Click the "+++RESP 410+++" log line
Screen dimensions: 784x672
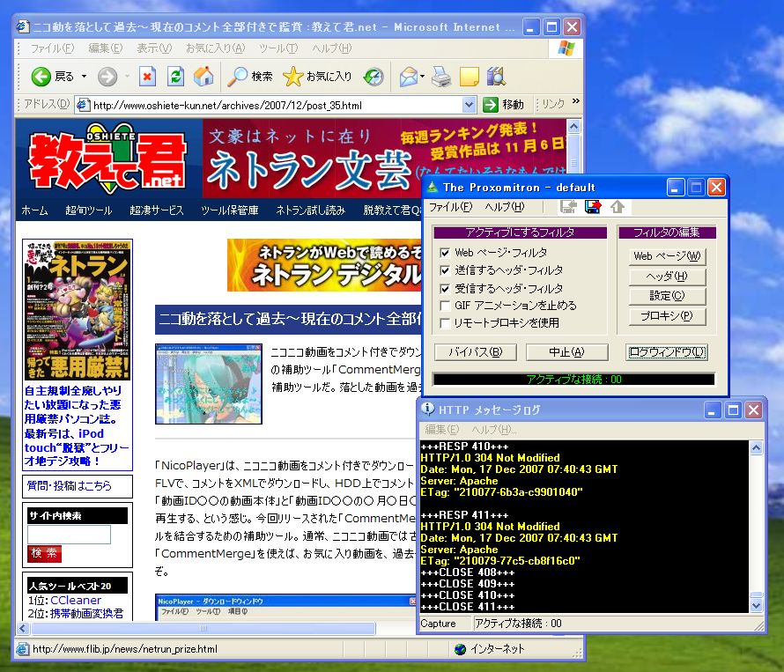[x=464, y=446]
